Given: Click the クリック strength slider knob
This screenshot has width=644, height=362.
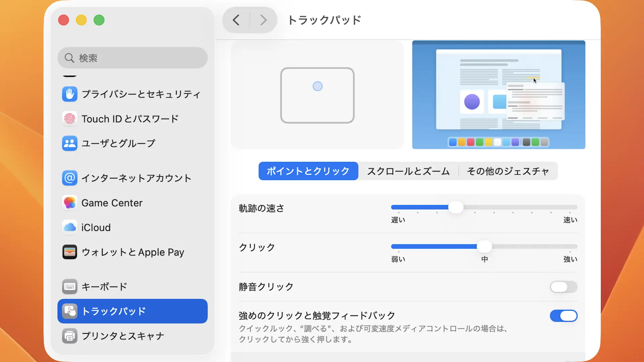Looking at the screenshot, I should (x=484, y=247).
